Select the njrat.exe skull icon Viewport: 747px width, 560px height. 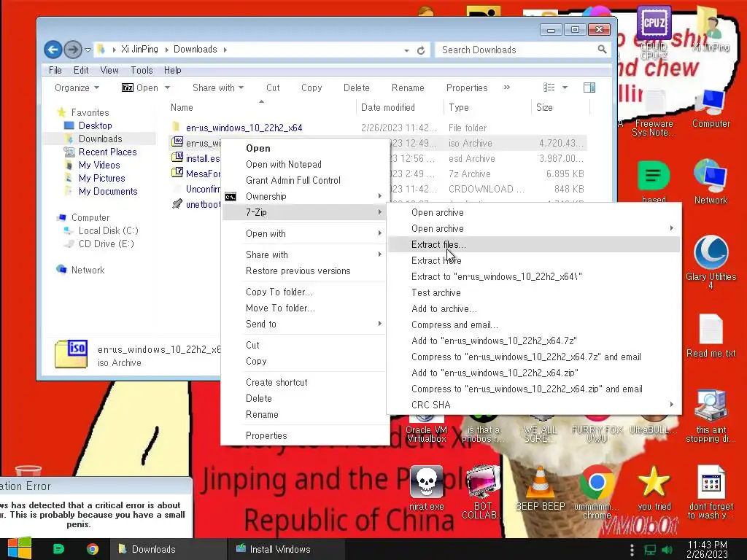point(426,488)
